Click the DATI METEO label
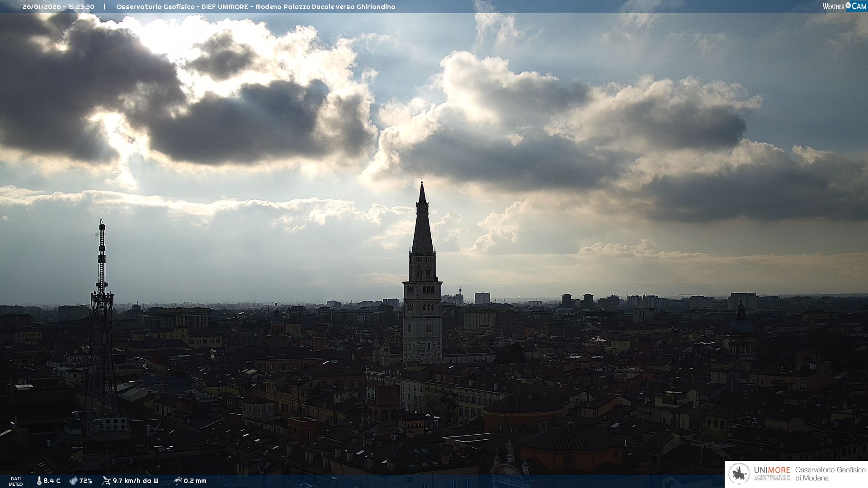 [x=16, y=481]
